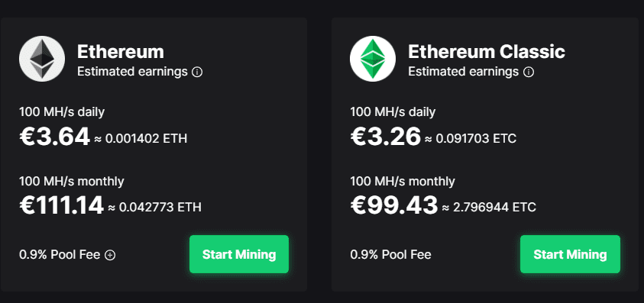Click the Ethereum 'Estimated earnings' label
This screenshot has width=644, height=303.
click(132, 72)
